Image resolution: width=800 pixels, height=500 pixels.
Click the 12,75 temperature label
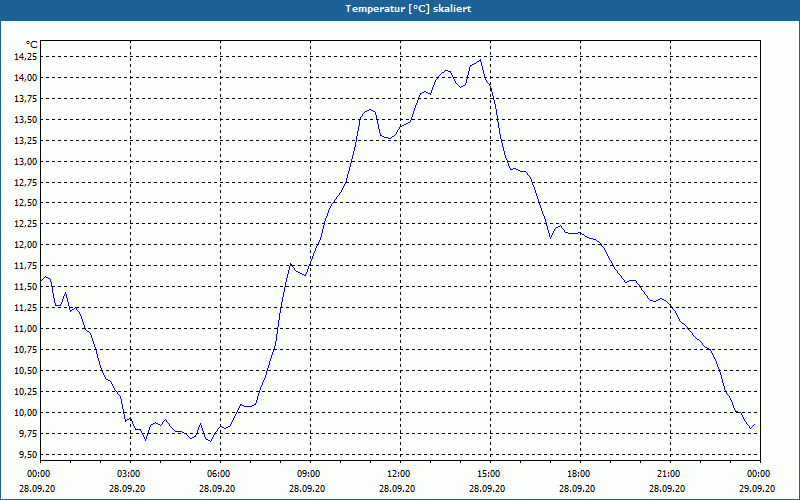[x=26, y=182]
